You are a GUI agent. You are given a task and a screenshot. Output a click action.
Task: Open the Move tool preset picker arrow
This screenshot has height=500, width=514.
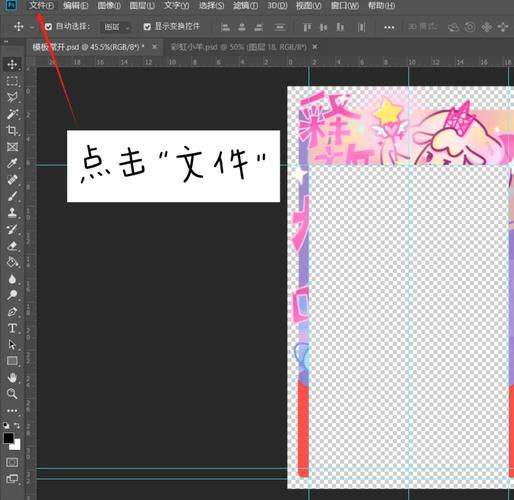click(x=32, y=27)
